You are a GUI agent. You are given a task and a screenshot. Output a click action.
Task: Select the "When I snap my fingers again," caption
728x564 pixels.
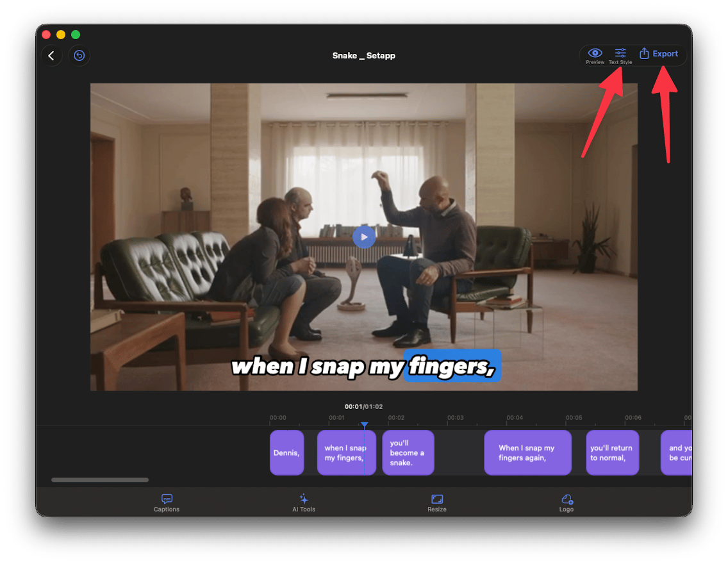pyautogui.click(x=527, y=452)
